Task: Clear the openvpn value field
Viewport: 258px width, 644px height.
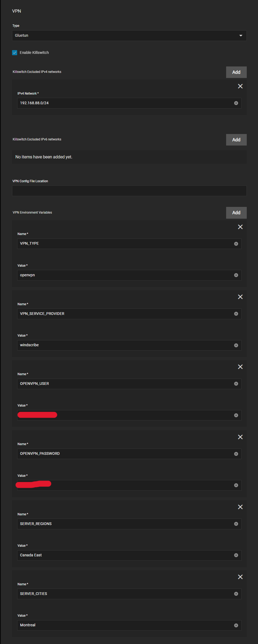Action: click(236, 275)
